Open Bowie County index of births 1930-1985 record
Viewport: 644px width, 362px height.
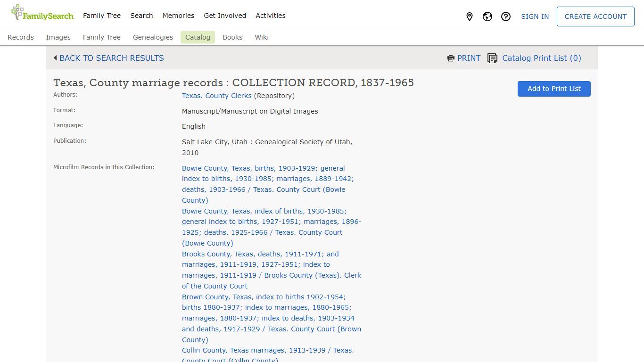(x=272, y=227)
